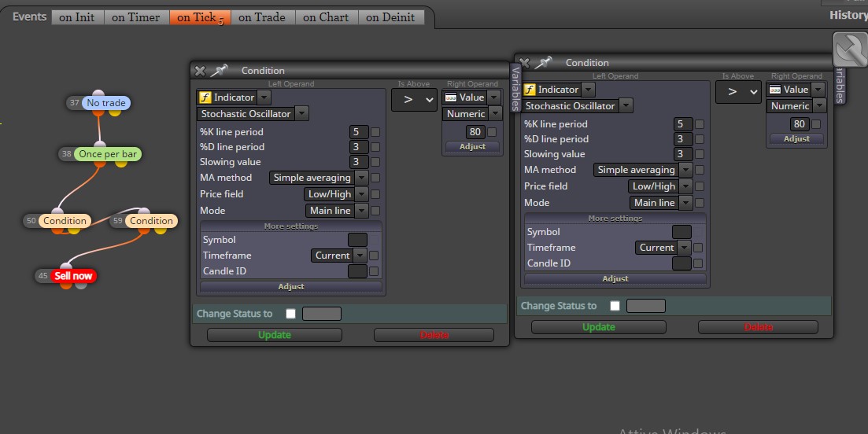This screenshot has width=868, height=434.
Task: Click Adjust under left panel's right operand
Action: pos(472,147)
